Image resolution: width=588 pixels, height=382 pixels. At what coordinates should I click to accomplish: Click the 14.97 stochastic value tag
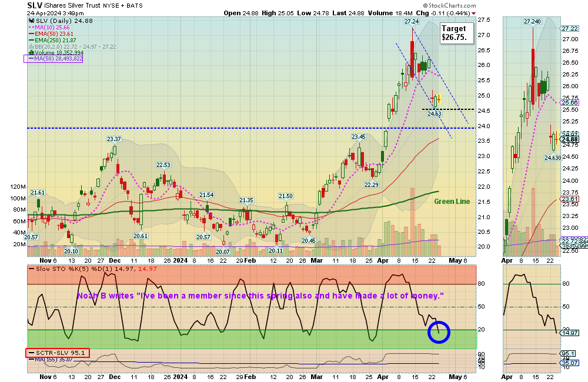[x=570, y=333]
